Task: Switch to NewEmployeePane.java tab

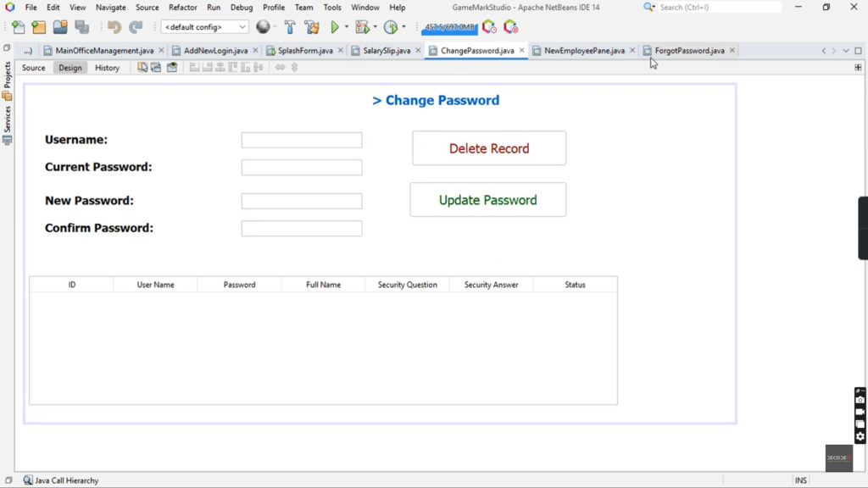Action: coord(584,50)
